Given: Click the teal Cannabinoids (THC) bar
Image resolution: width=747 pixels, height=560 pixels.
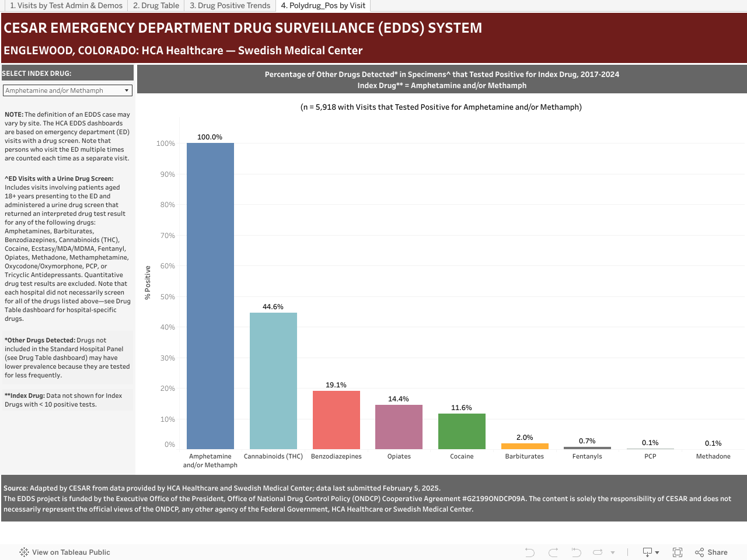Looking at the screenshot, I should [273, 381].
